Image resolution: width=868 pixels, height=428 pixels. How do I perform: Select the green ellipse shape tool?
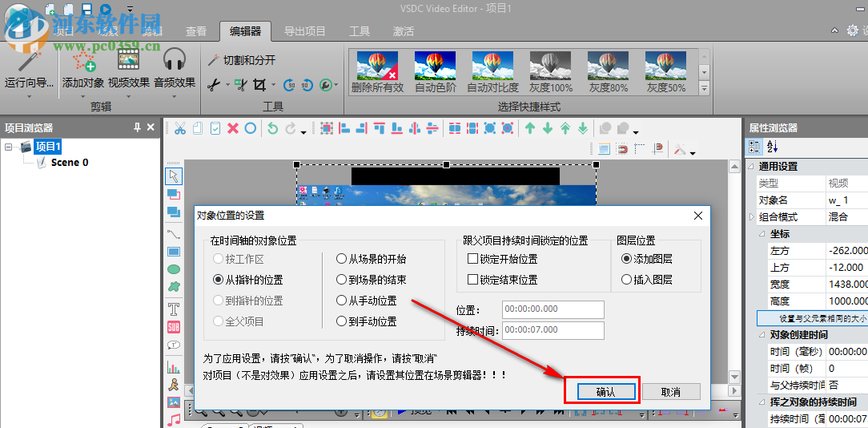174,269
